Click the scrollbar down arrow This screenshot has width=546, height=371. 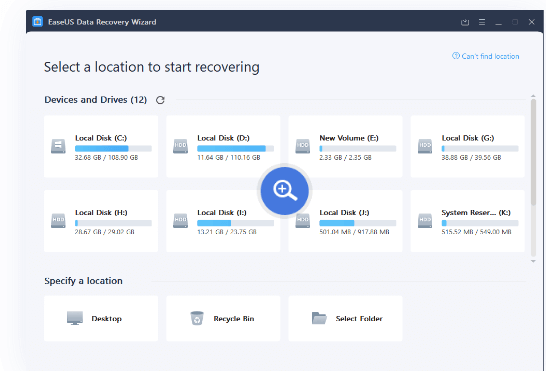coord(533,261)
